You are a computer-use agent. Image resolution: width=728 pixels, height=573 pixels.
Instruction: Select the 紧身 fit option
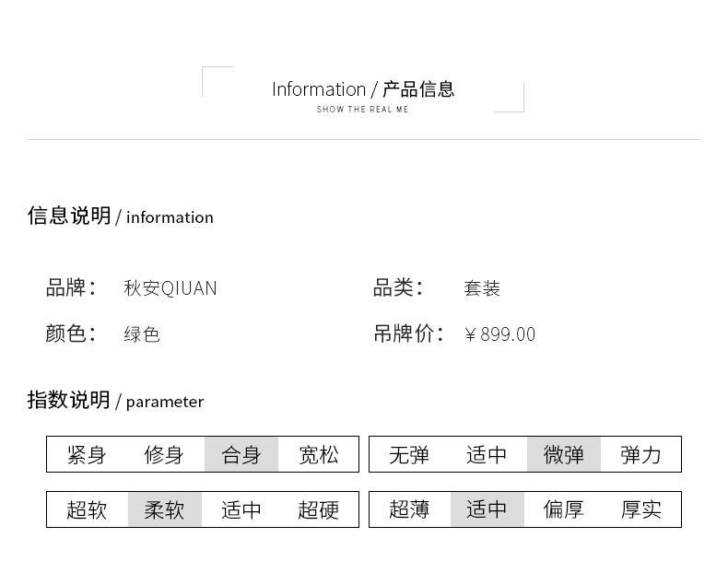pyautogui.click(x=87, y=454)
